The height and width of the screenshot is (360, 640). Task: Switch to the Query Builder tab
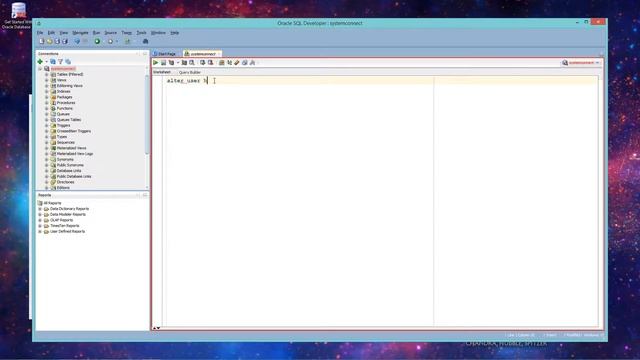[x=190, y=72]
